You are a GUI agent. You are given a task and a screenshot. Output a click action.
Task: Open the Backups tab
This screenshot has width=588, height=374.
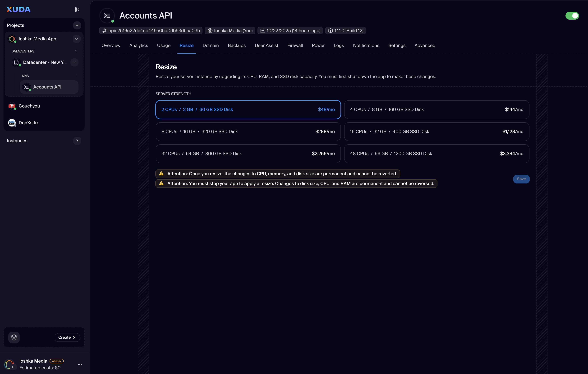[236, 45]
